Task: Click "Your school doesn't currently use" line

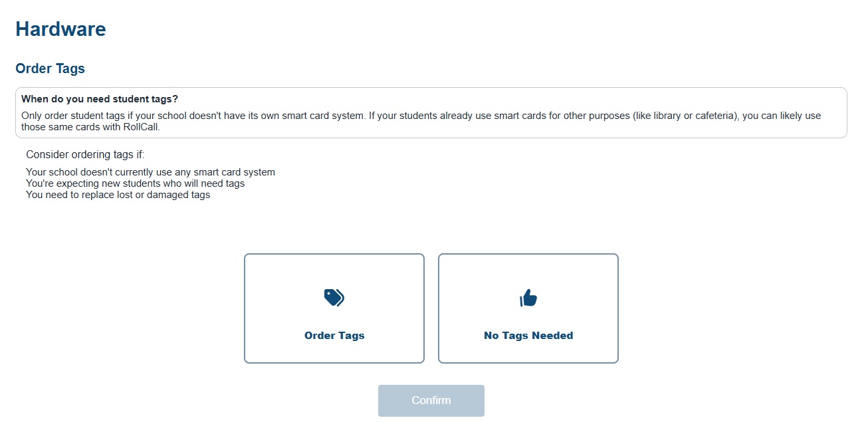Action: pyautogui.click(x=100, y=172)
